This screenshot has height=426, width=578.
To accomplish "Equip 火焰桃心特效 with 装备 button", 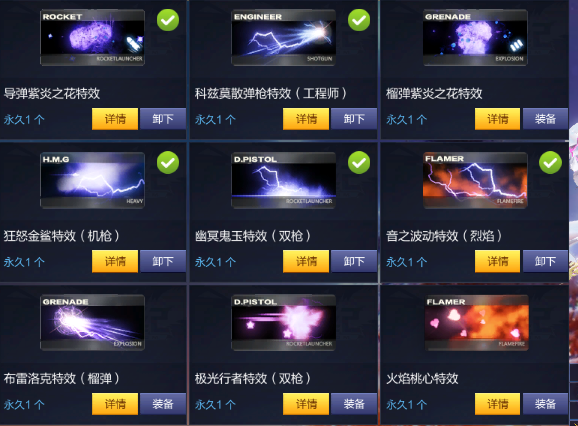I will point(545,404).
